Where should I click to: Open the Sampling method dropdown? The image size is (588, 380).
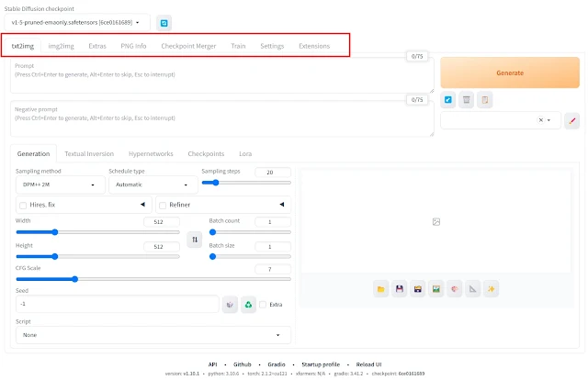(x=61, y=184)
